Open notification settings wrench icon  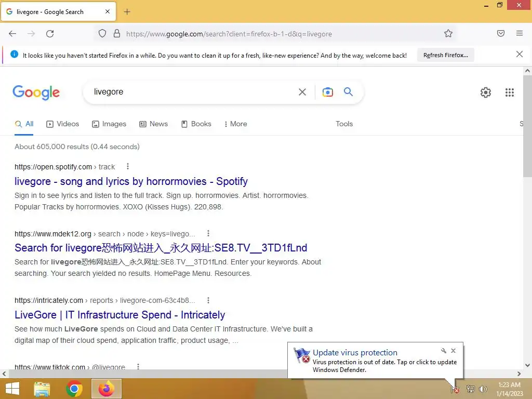(444, 351)
